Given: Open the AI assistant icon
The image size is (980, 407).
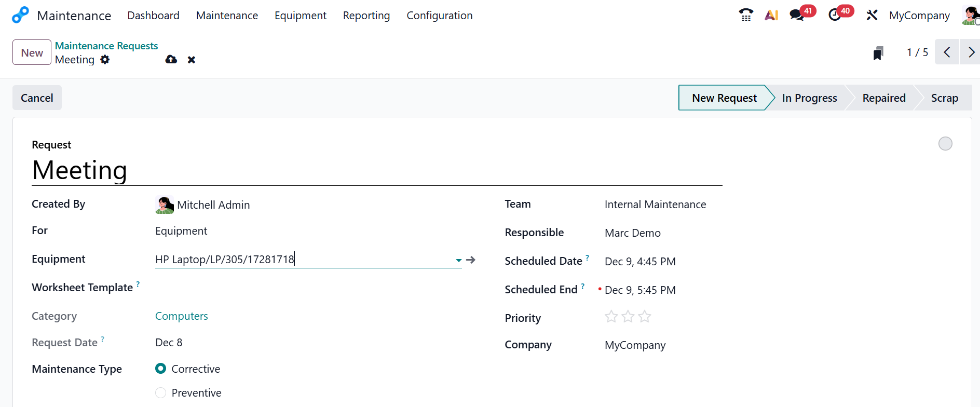Looking at the screenshot, I should click(771, 15).
